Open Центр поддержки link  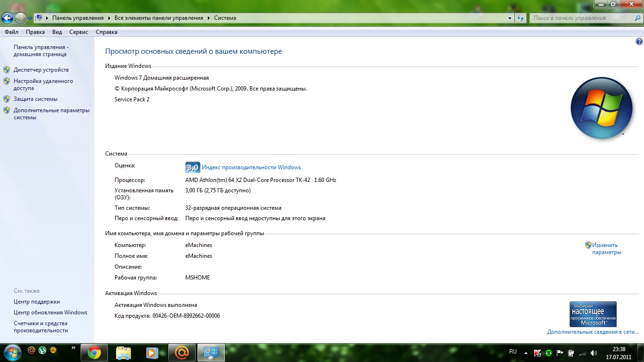pyautogui.click(x=37, y=302)
